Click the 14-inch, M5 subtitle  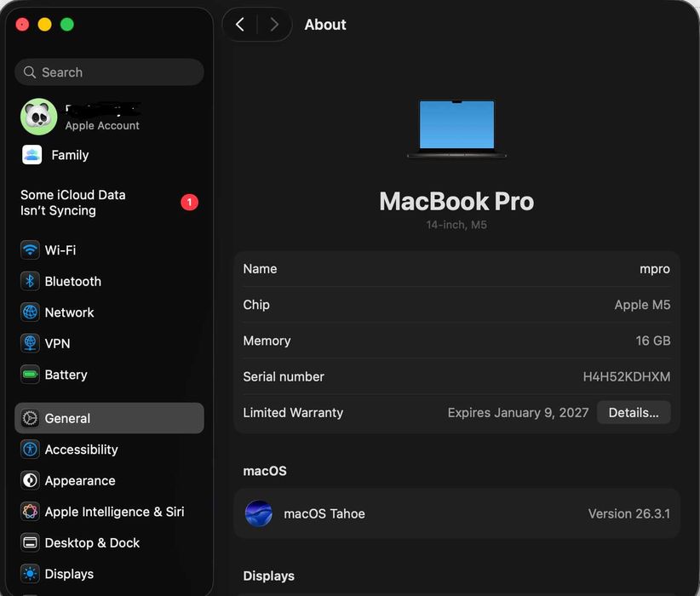(x=456, y=225)
